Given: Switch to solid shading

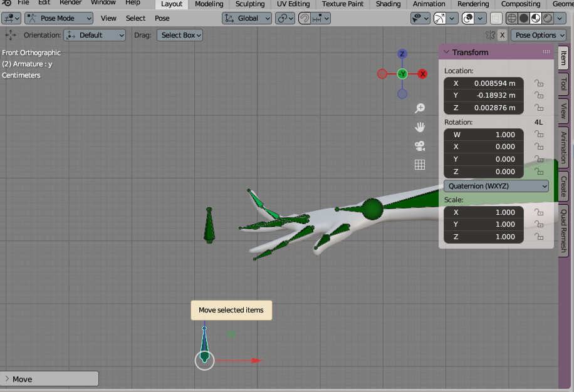Looking at the screenshot, I should pos(524,18).
